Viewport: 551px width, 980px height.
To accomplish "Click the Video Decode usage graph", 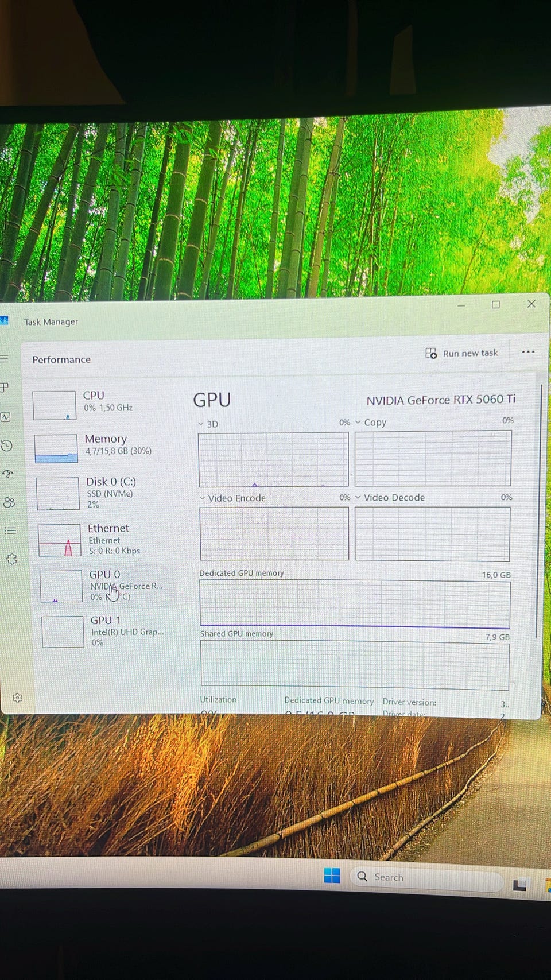I will 432,533.
